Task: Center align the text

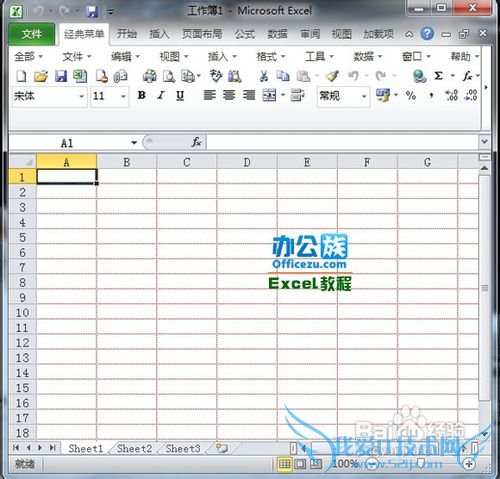Action: (x=229, y=95)
